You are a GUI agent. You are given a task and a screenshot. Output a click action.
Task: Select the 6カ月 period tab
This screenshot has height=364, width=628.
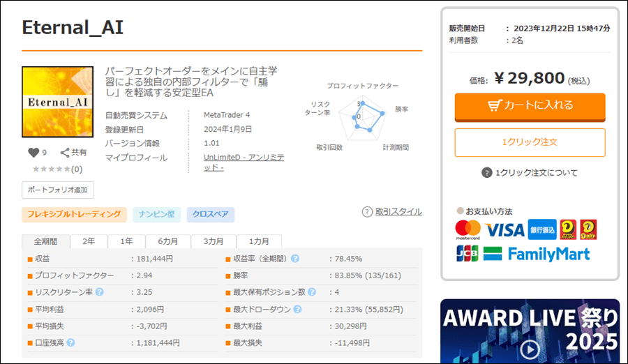coord(167,241)
